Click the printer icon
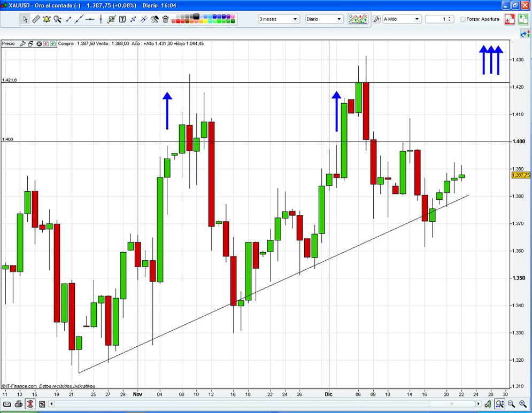The width and height of the screenshot is (532, 413). (x=19, y=404)
